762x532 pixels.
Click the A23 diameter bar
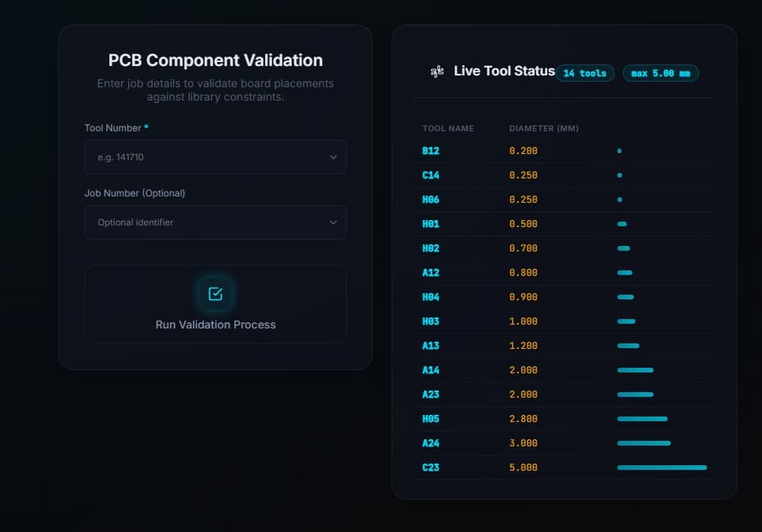point(635,394)
